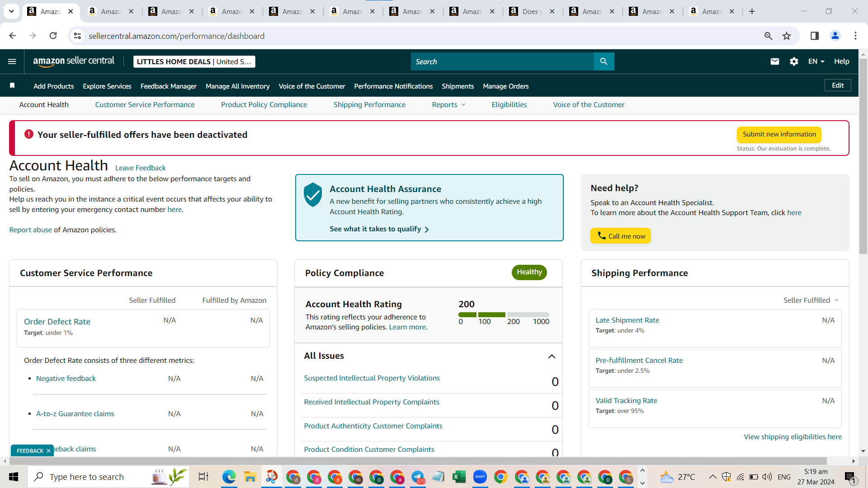The image size is (868, 488).
Task: Open the Order Defect Rate link
Action: pyautogui.click(x=57, y=322)
